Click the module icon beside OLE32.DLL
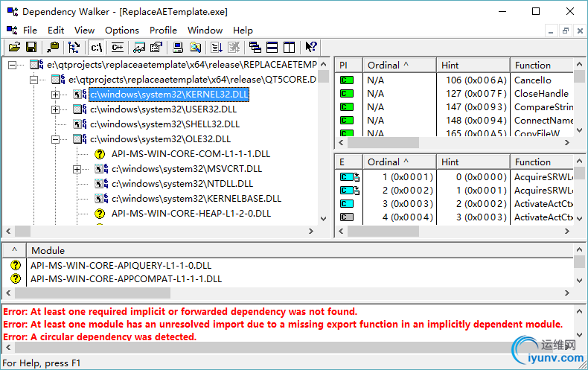 click(x=80, y=139)
